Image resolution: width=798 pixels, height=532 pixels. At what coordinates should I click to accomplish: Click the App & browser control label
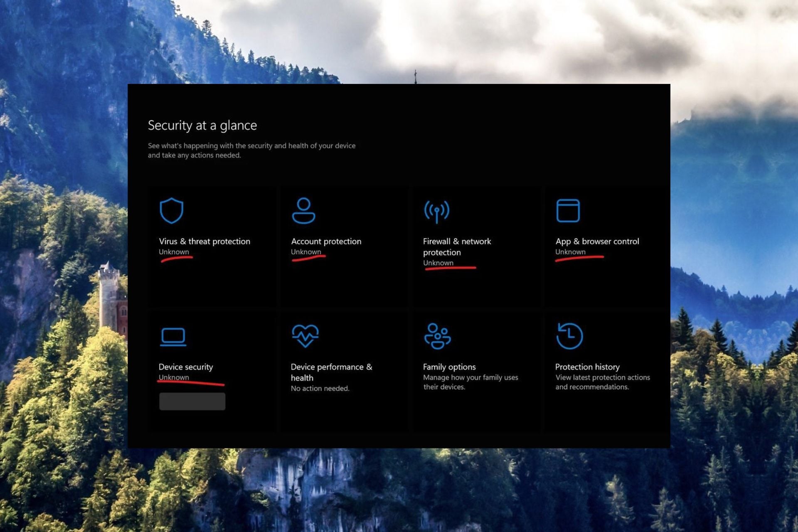tap(597, 241)
